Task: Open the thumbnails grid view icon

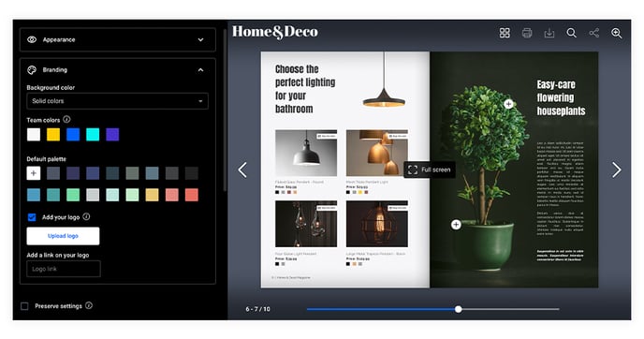Action: click(505, 33)
